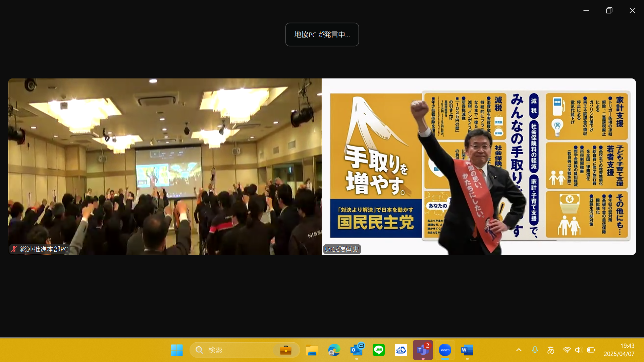Click the 地協PC が発言中 speaker banner
The width and height of the screenshot is (644, 362).
[x=322, y=35]
